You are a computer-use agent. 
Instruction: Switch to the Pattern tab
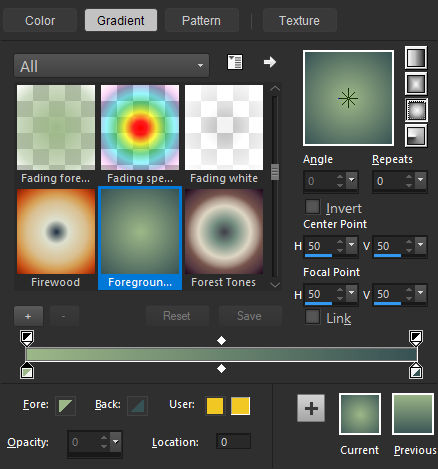coord(201,20)
